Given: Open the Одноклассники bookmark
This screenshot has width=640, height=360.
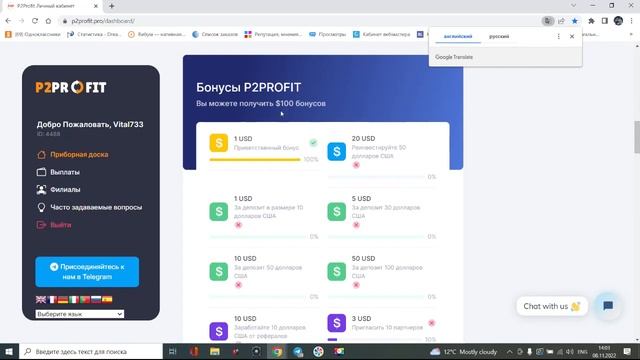Looking at the screenshot, I should pos(33,34).
